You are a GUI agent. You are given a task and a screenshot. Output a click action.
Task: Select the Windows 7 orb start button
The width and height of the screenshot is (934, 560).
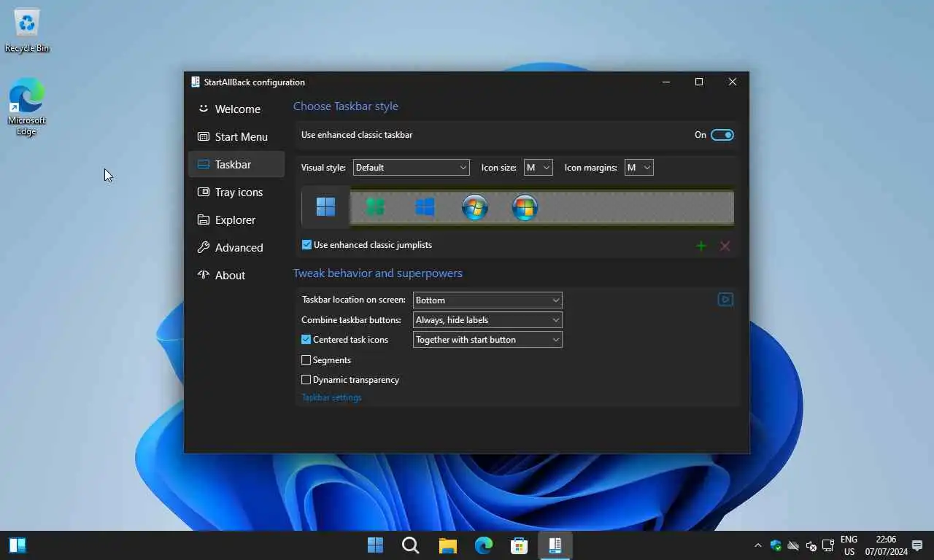point(475,208)
